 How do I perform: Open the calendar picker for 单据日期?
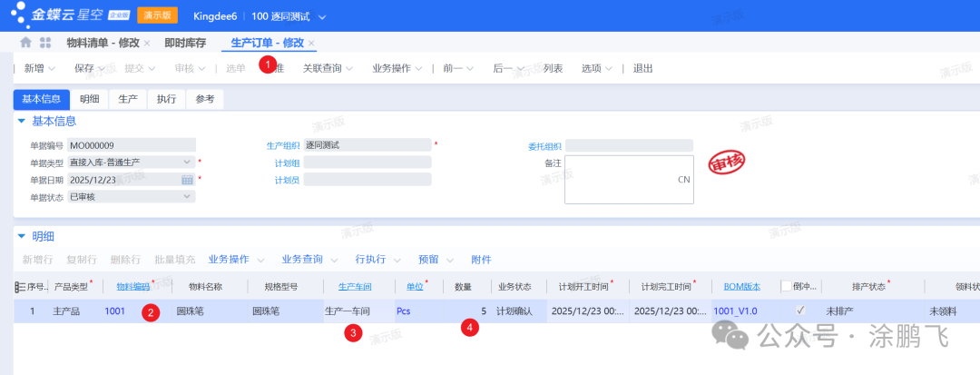188,180
